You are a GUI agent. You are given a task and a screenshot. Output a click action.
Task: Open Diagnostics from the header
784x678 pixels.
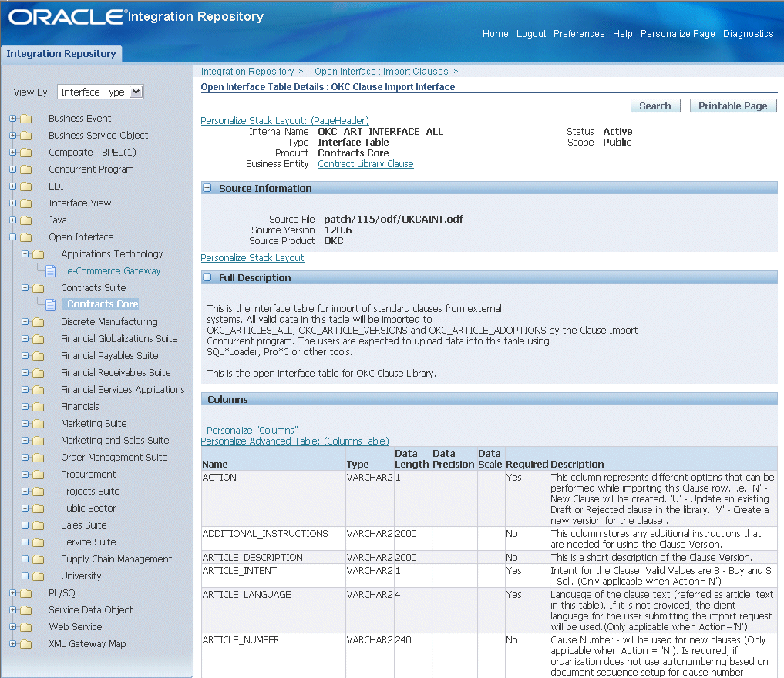(x=748, y=33)
